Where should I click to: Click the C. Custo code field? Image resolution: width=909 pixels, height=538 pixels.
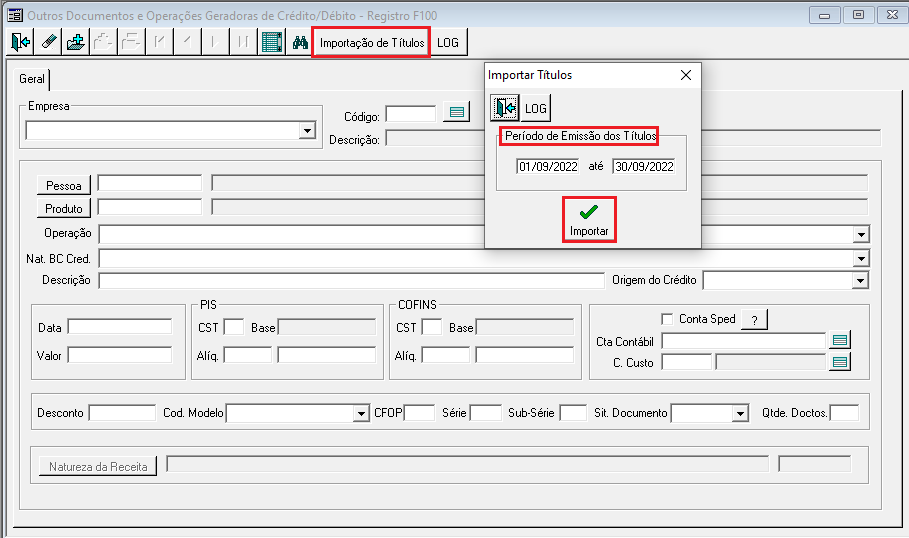coord(686,362)
